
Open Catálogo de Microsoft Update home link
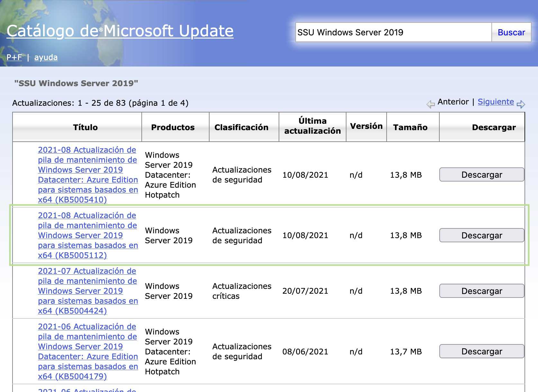[x=120, y=31]
